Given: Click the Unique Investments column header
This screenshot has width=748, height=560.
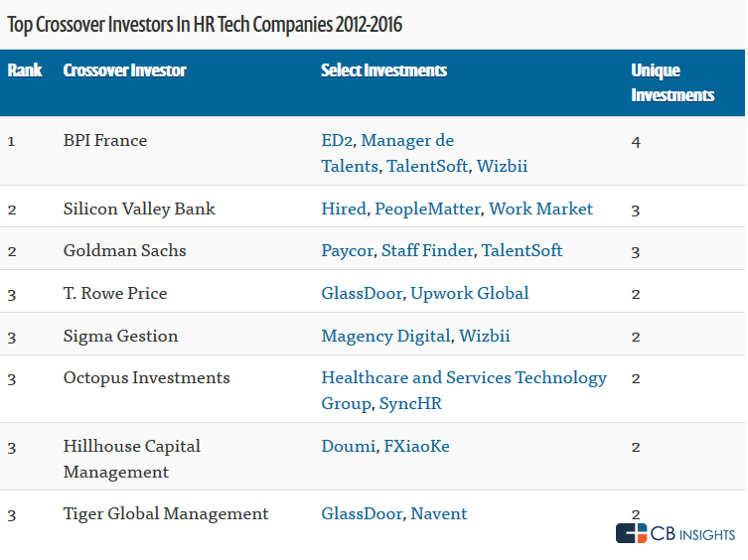Looking at the screenshot, I should (673, 83).
